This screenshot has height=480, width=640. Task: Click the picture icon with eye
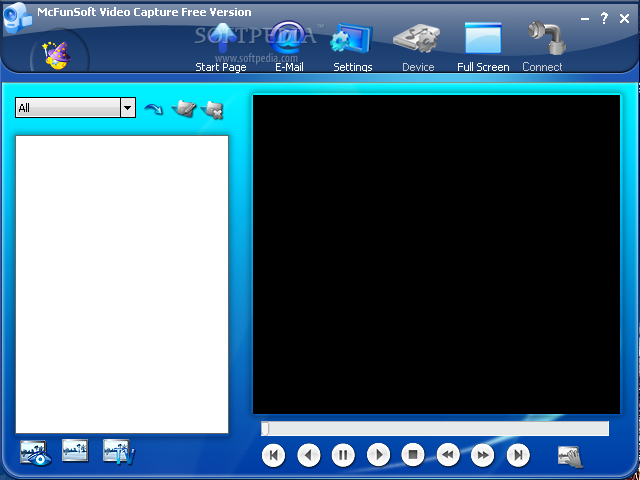(36, 453)
